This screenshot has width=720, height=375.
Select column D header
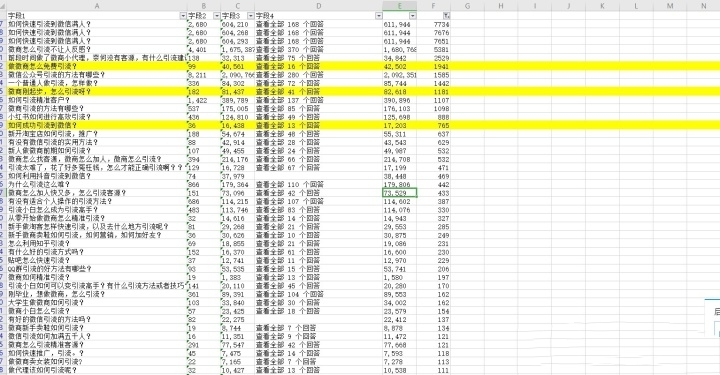[x=319, y=6]
